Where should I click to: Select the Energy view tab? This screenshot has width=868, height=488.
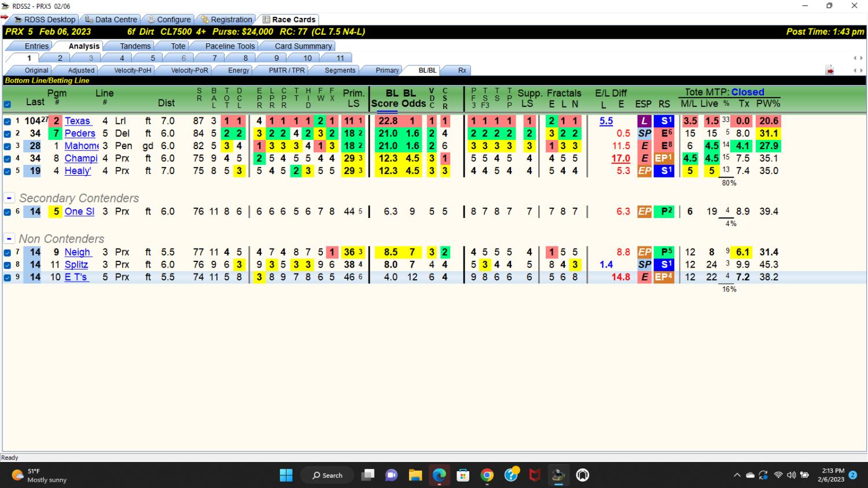coord(238,70)
